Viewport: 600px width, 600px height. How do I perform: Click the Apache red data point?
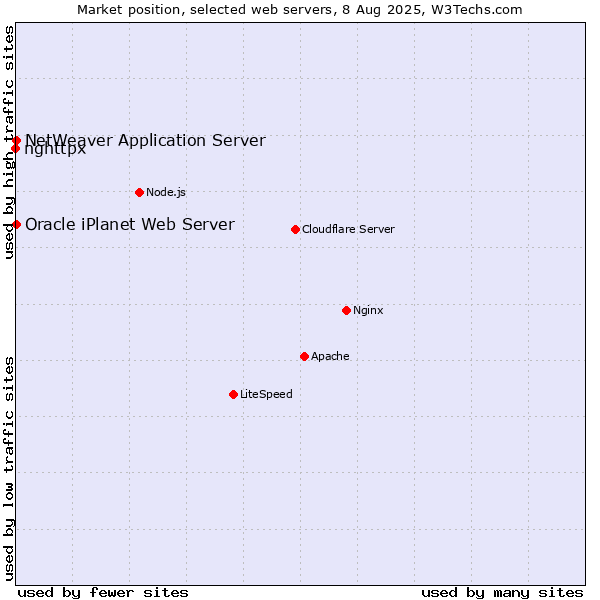click(x=305, y=357)
